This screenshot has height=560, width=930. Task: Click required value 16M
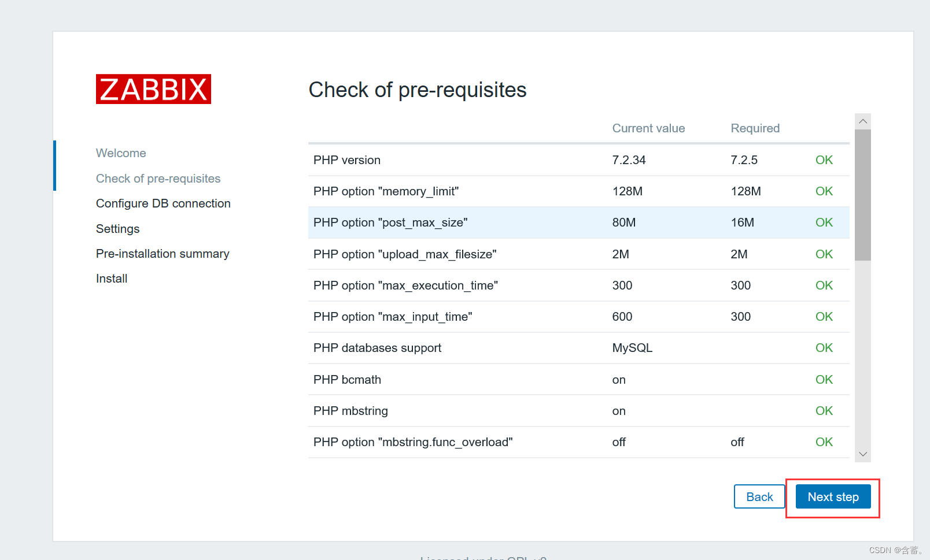[743, 222]
